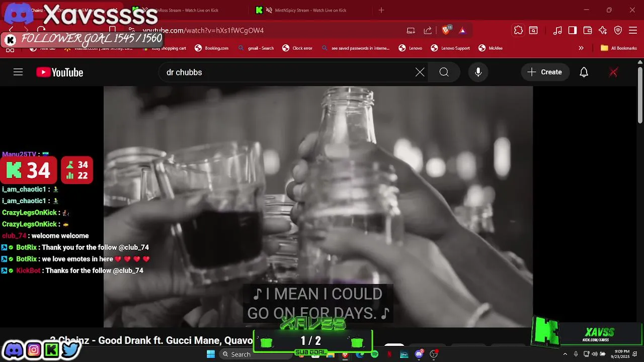The height and width of the screenshot is (362, 644).
Task: Open the Brave VPN shield icon
Action: [618, 30]
